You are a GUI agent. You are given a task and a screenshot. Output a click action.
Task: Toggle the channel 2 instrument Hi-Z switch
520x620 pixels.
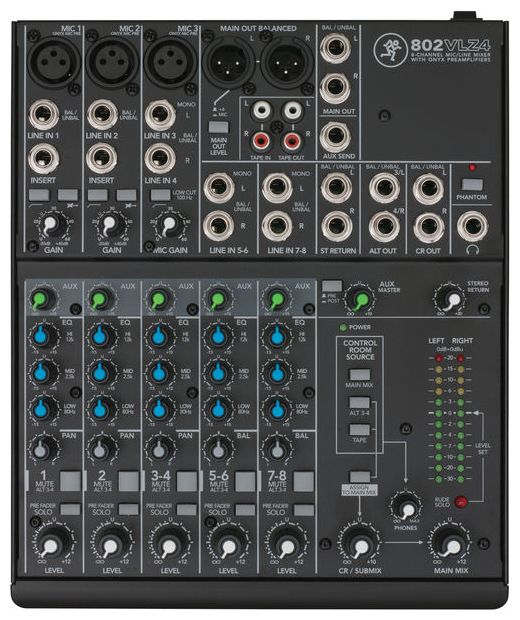pos(127,195)
